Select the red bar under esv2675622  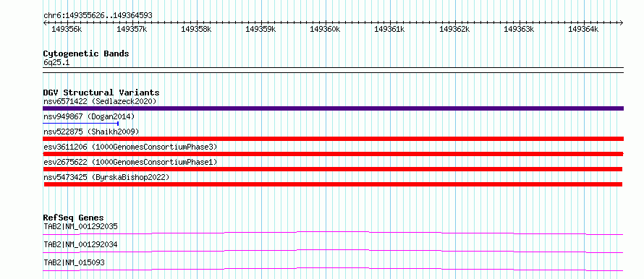(x=333, y=169)
